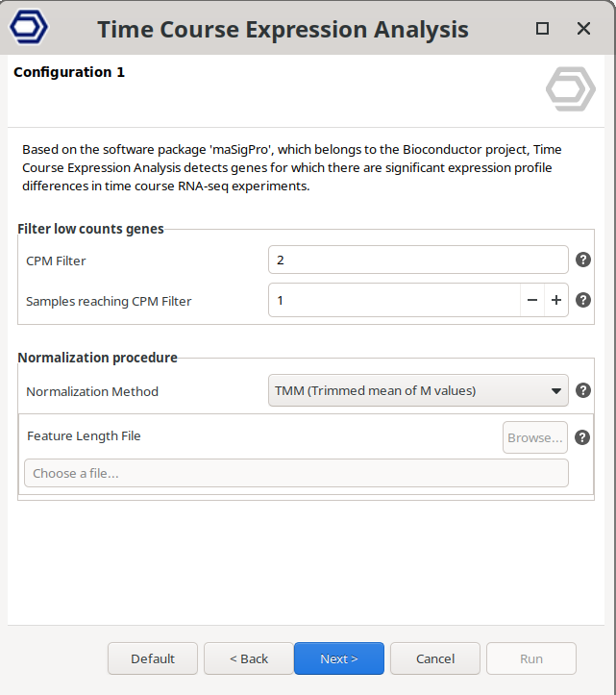
Task: Click the gray hexagon logo in header
Action: tap(570, 89)
